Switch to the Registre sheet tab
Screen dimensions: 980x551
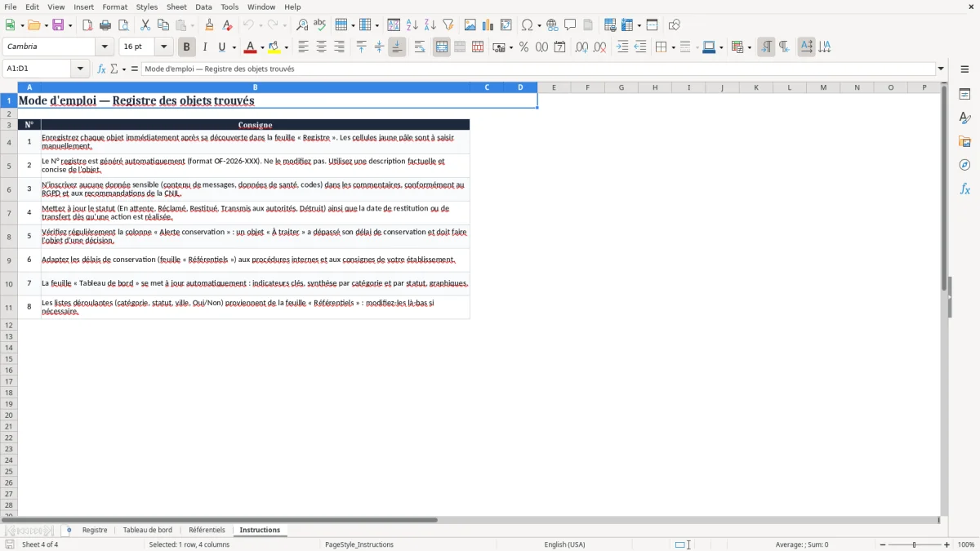[x=95, y=530]
